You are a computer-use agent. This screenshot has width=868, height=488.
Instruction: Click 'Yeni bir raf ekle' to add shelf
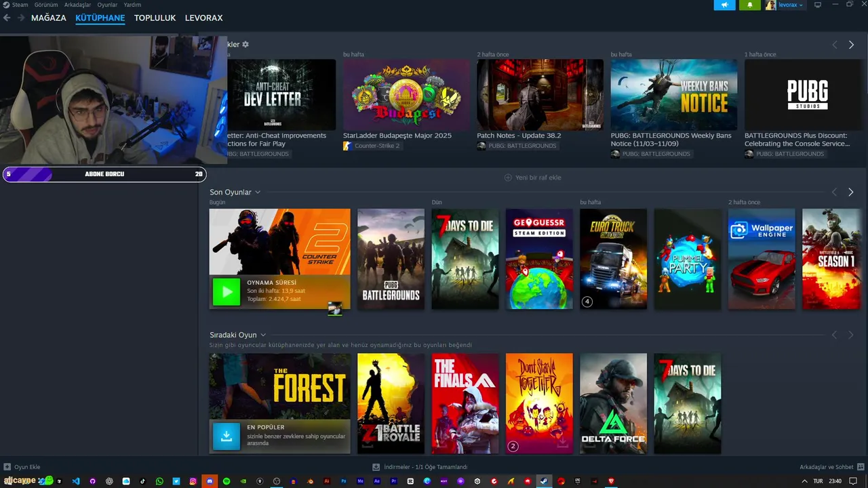click(533, 178)
